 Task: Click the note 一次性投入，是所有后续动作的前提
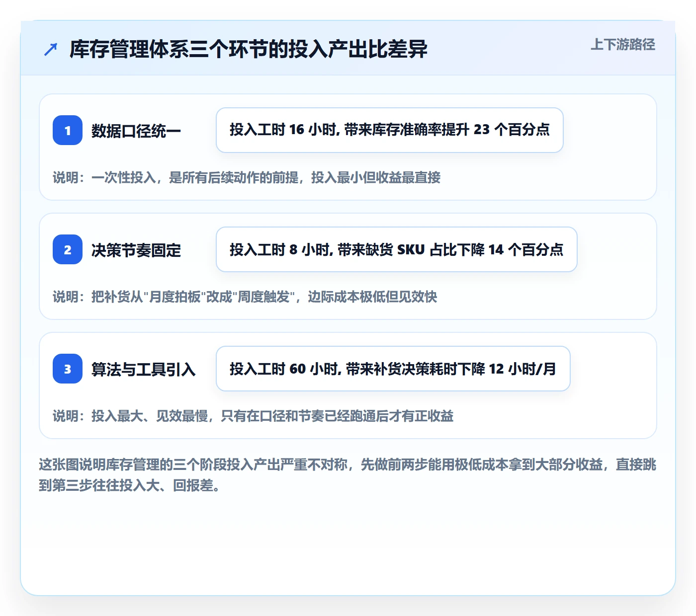247,177
